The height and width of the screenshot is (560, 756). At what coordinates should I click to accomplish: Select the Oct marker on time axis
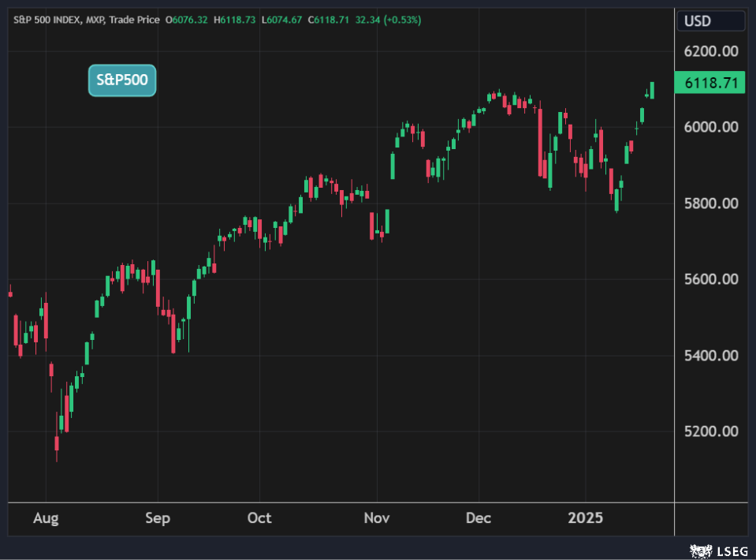pyautogui.click(x=259, y=518)
